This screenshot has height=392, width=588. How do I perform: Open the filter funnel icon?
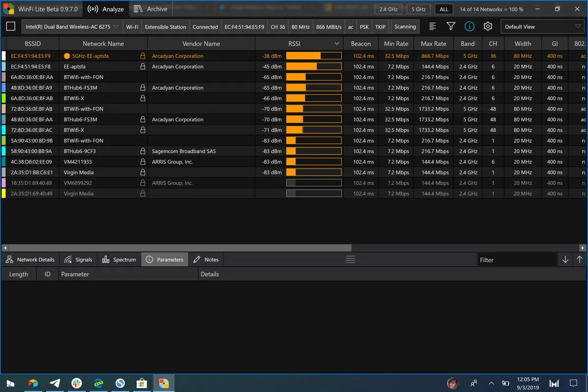[451, 26]
